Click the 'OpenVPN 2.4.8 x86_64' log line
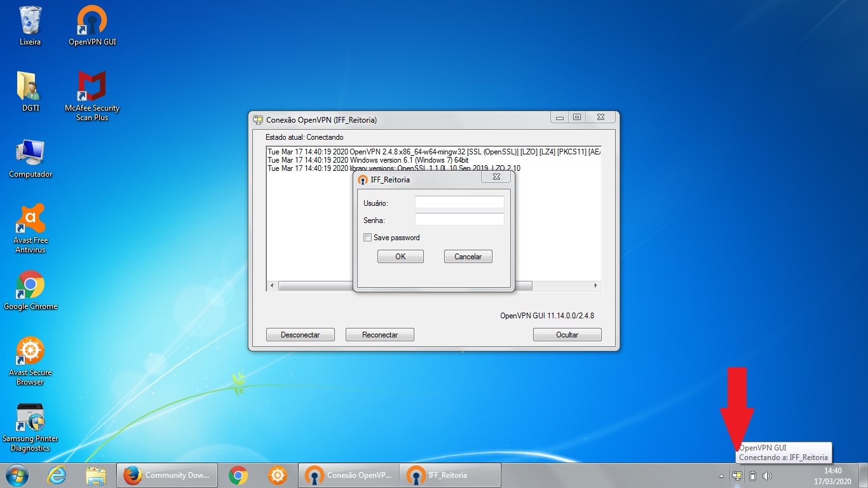The height and width of the screenshot is (488, 868). [x=434, y=152]
